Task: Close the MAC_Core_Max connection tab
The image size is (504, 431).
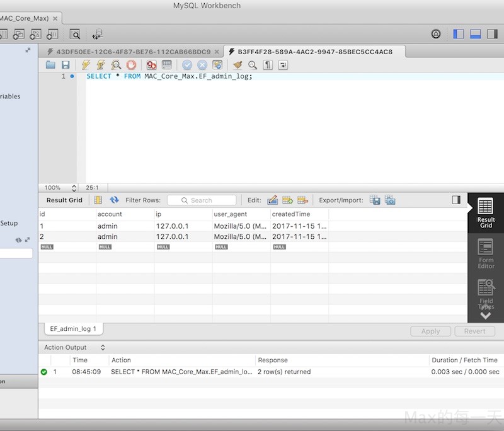Action: pos(55,19)
